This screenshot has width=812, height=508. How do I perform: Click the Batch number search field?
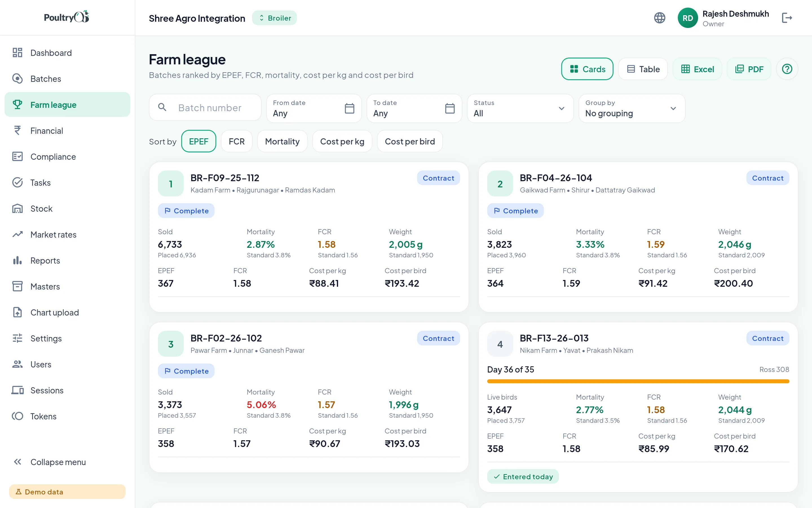205,108
